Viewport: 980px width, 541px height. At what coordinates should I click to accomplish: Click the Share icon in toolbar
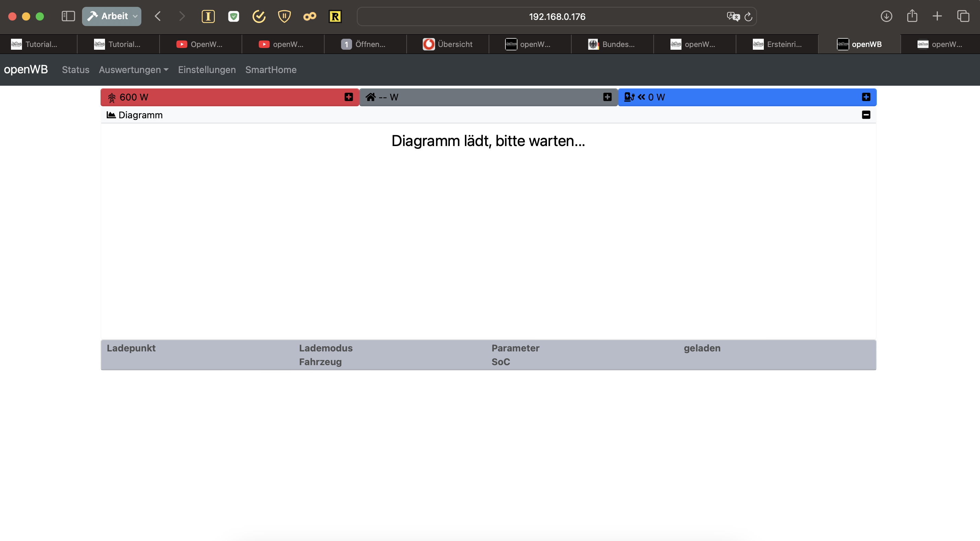point(912,16)
